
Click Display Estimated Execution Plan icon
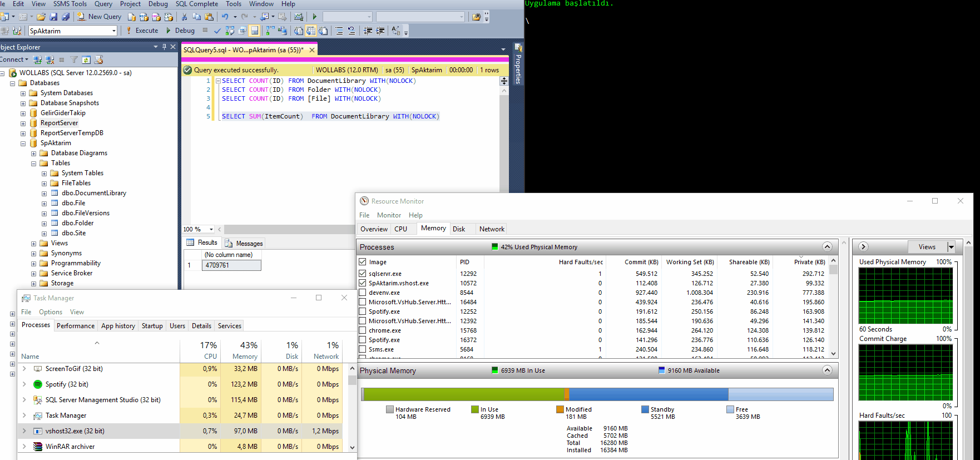(230, 31)
